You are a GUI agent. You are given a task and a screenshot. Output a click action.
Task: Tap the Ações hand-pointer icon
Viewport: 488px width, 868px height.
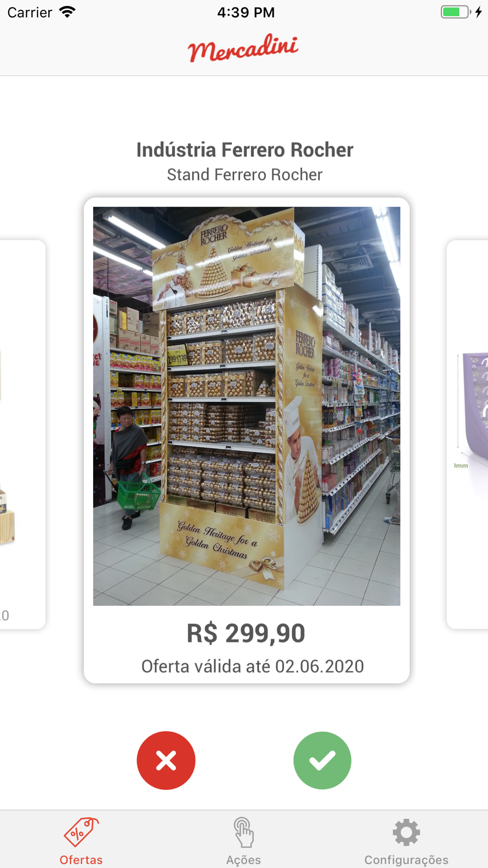(244, 832)
